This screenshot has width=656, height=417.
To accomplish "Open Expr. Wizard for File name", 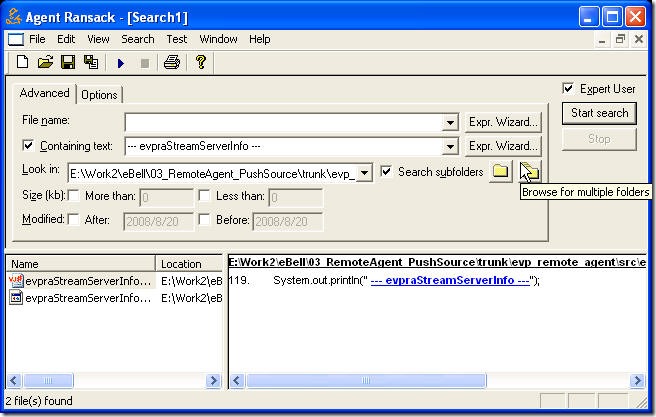I will [503, 122].
